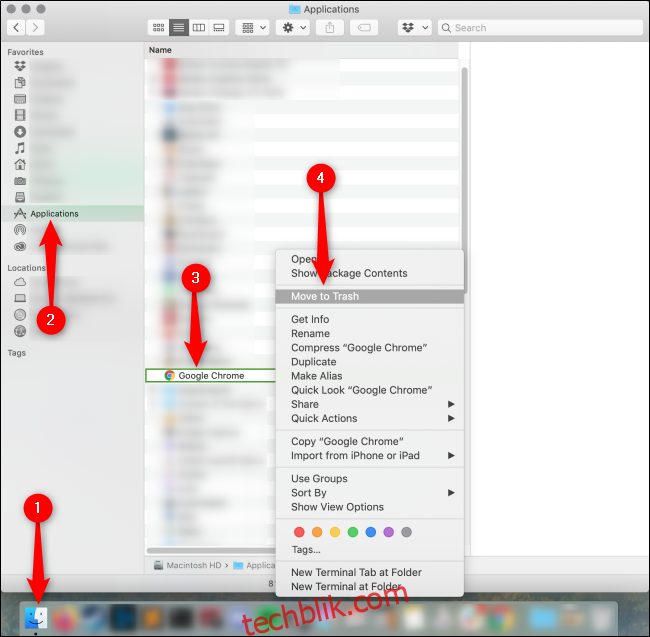
Task: Choose Show Package Contents
Action: (369, 273)
